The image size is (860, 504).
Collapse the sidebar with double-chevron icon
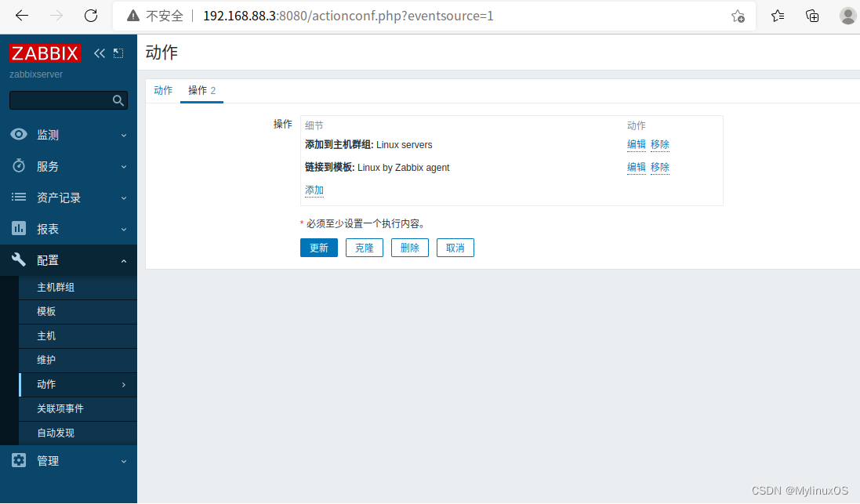point(100,53)
